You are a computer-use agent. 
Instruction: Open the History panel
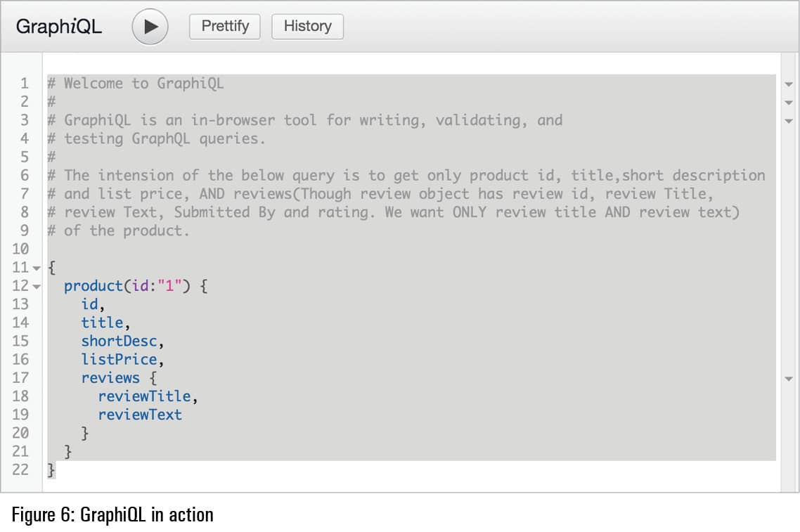(307, 26)
